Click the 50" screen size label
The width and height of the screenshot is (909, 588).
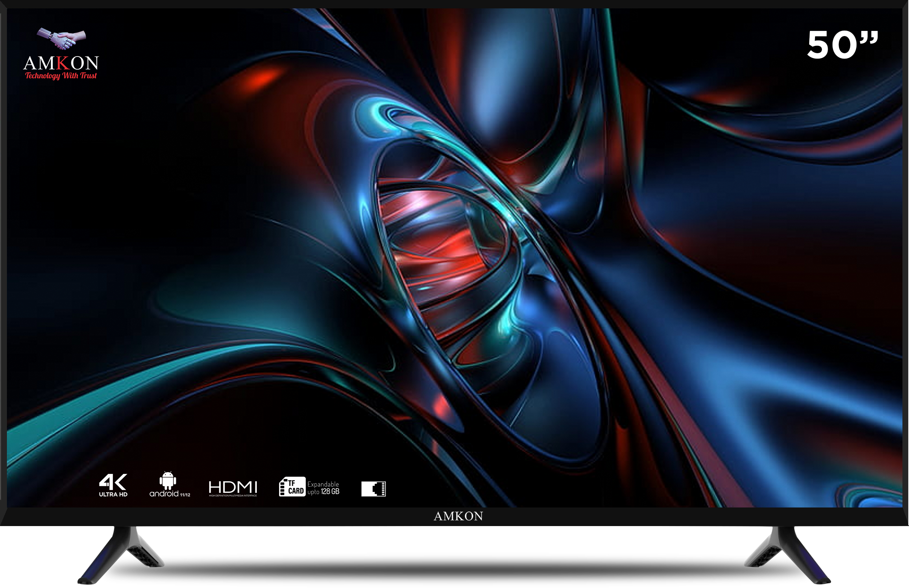pyautogui.click(x=842, y=45)
